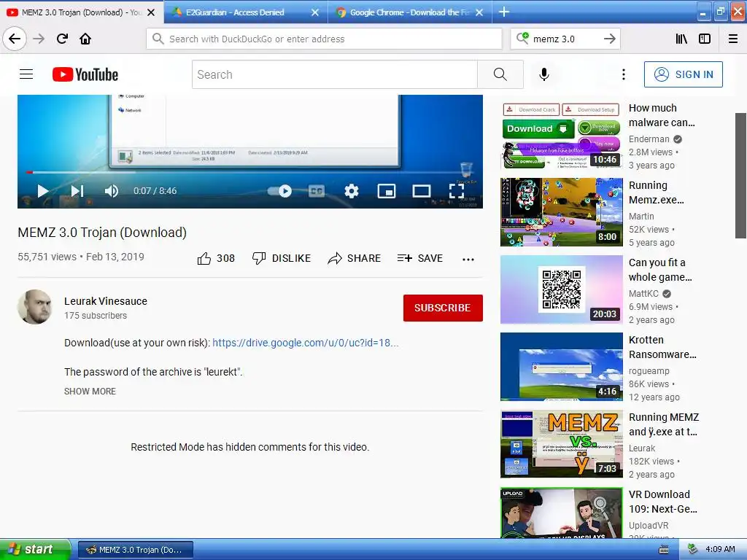
Task: Click the taskbar clock 4:09 AM
Action: pyautogui.click(x=720, y=549)
